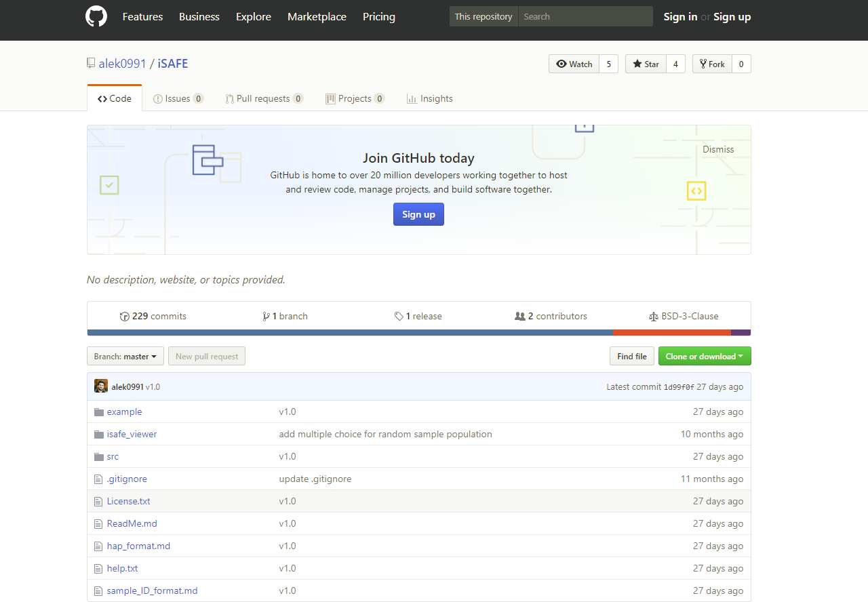Dismiss the Join GitHub banner
The width and height of the screenshot is (868, 602).
(x=718, y=149)
